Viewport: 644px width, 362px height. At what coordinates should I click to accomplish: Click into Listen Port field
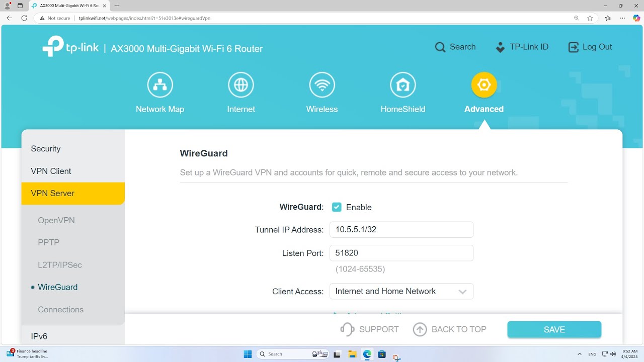click(x=401, y=253)
